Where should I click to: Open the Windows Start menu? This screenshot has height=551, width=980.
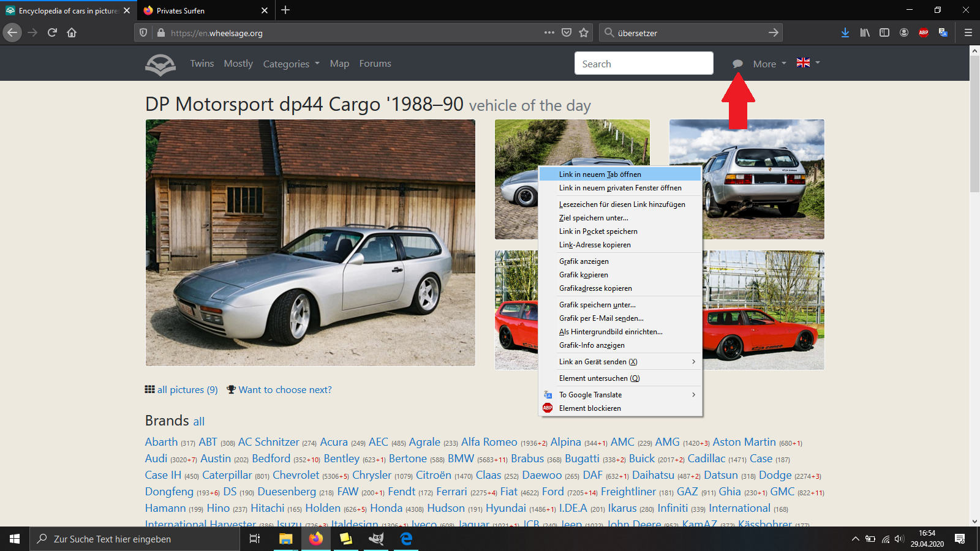15,539
